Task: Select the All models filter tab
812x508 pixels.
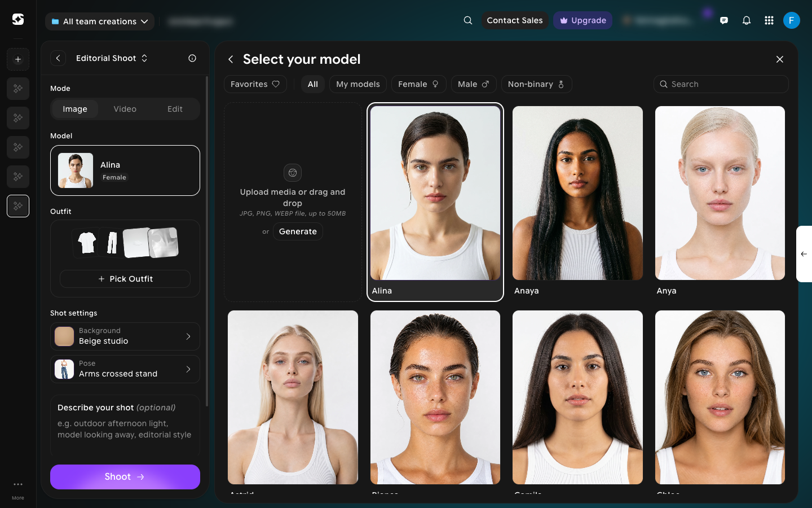Action: point(313,84)
